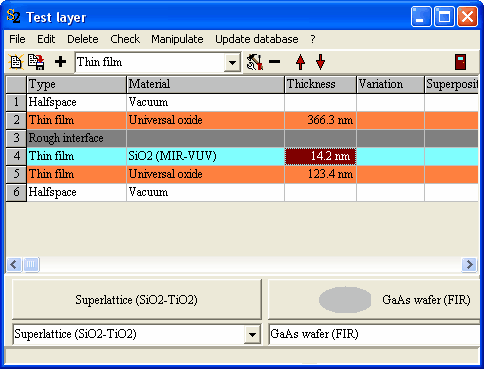Click Halfspace in row 1
This screenshot has height=369, width=484.
(x=77, y=102)
